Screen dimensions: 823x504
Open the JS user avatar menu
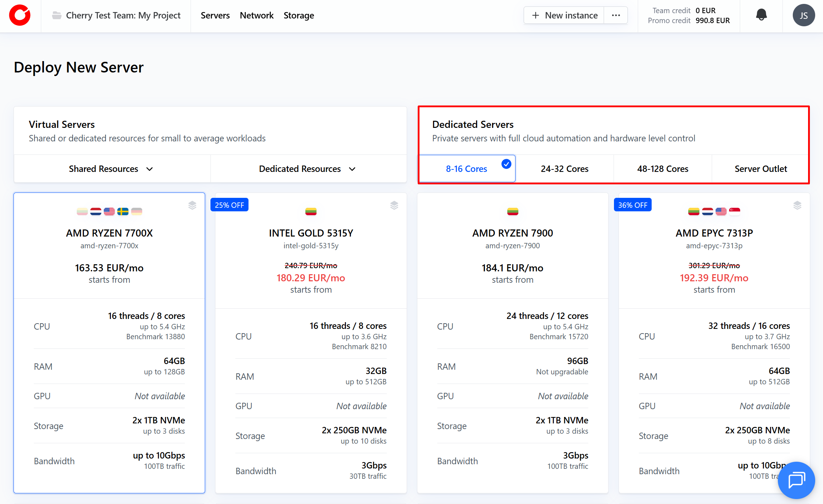tap(803, 16)
